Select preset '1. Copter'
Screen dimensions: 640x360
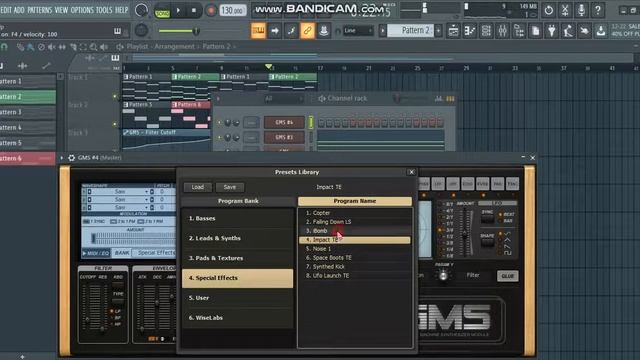pos(355,213)
